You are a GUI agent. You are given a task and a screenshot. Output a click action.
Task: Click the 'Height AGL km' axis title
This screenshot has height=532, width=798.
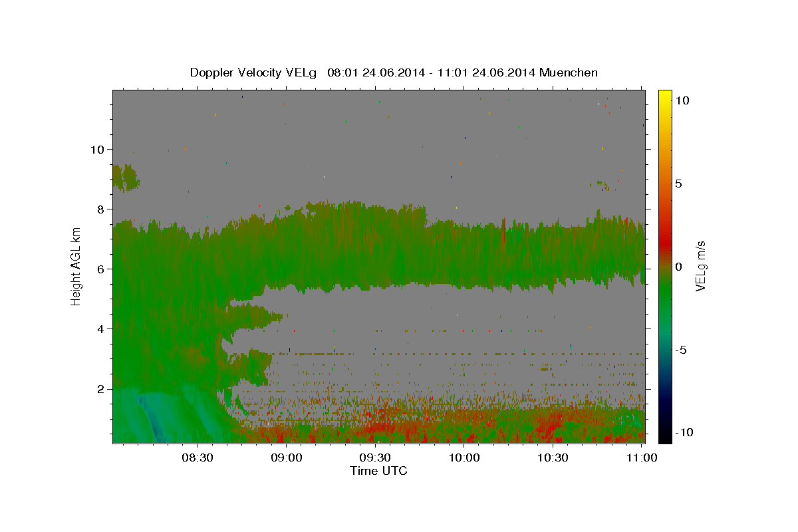click(76, 266)
